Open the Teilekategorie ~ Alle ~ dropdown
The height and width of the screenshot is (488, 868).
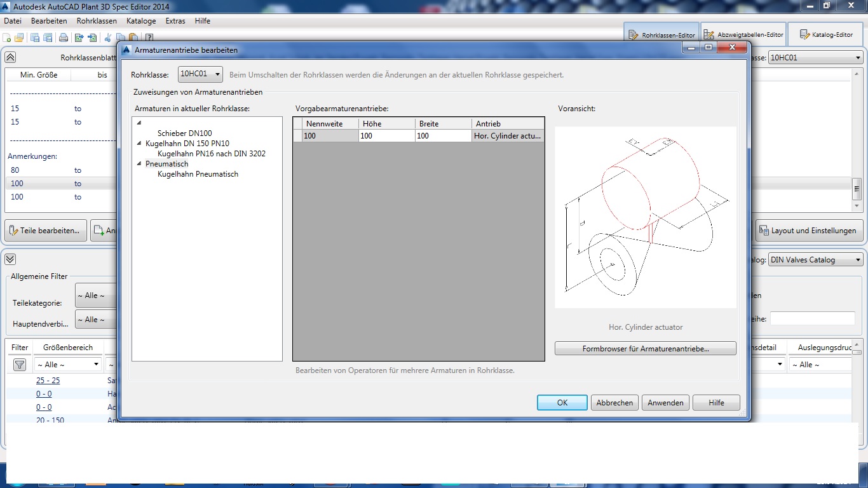(x=95, y=295)
